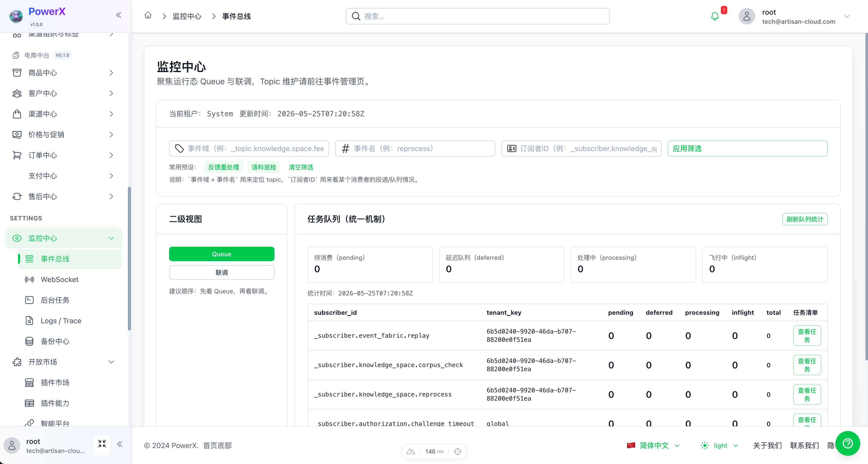The height and width of the screenshot is (464, 868).
Task: Focus the 事件名 filter field
Action: pyautogui.click(x=415, y=148)
